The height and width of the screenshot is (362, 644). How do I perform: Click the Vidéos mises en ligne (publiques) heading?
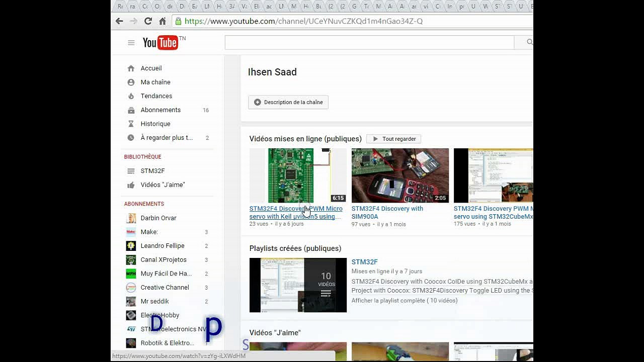(x=305, y=139)
